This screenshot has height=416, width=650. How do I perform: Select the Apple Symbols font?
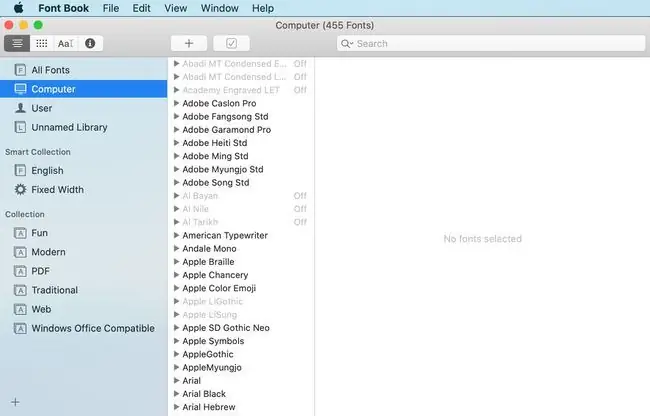241,341
